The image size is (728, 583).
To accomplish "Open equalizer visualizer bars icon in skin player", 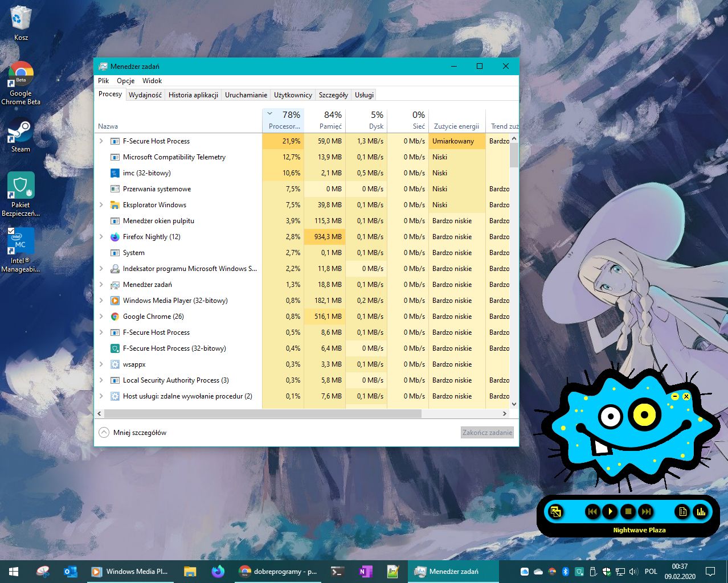I will click(701, 511).
